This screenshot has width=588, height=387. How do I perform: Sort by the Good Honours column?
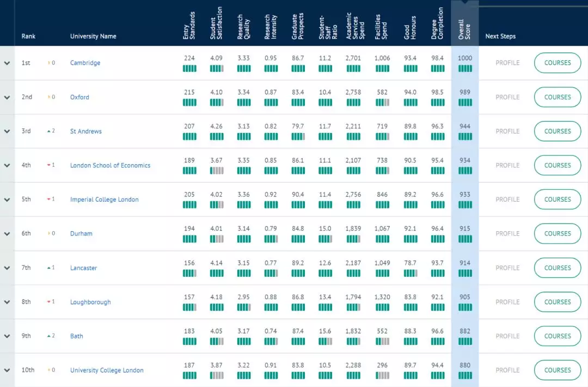point(410,27)
